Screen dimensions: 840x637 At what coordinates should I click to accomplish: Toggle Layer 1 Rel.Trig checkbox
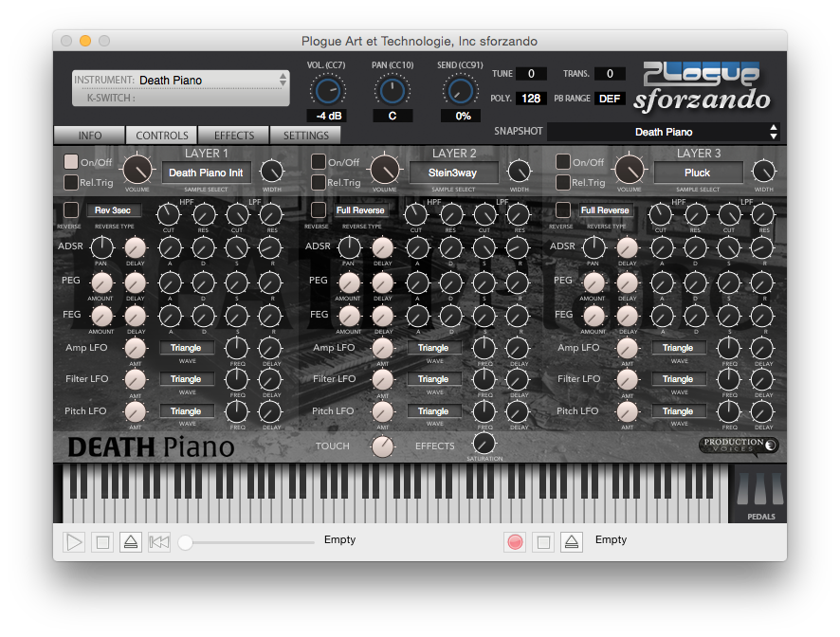pos(71,182)
